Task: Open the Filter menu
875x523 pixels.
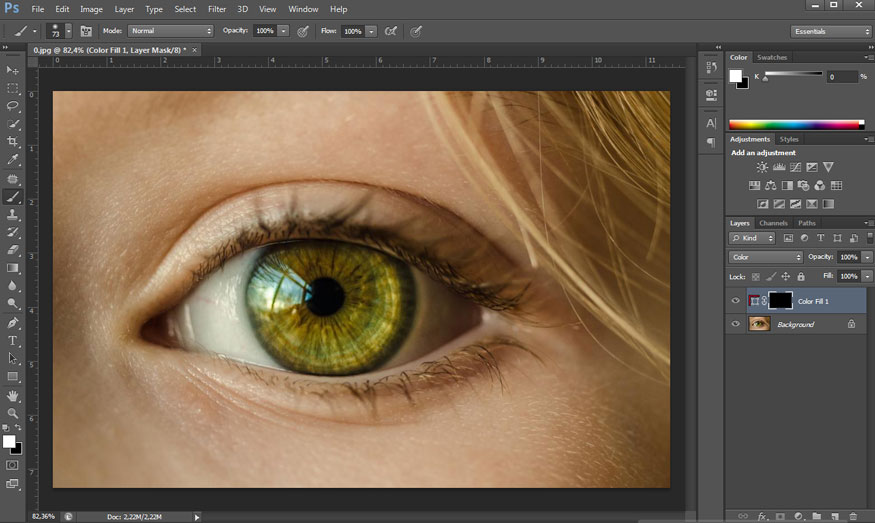Action: coord(217,9)
